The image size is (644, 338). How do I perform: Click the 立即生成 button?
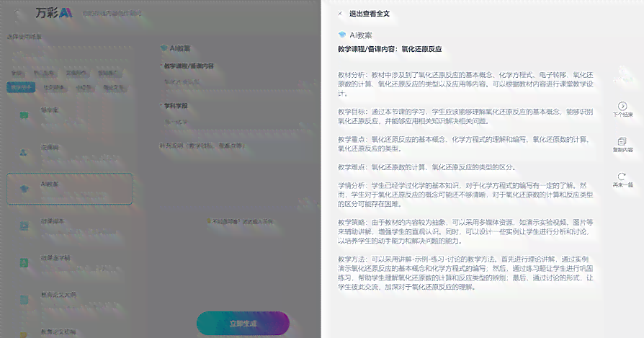(243, 324)
